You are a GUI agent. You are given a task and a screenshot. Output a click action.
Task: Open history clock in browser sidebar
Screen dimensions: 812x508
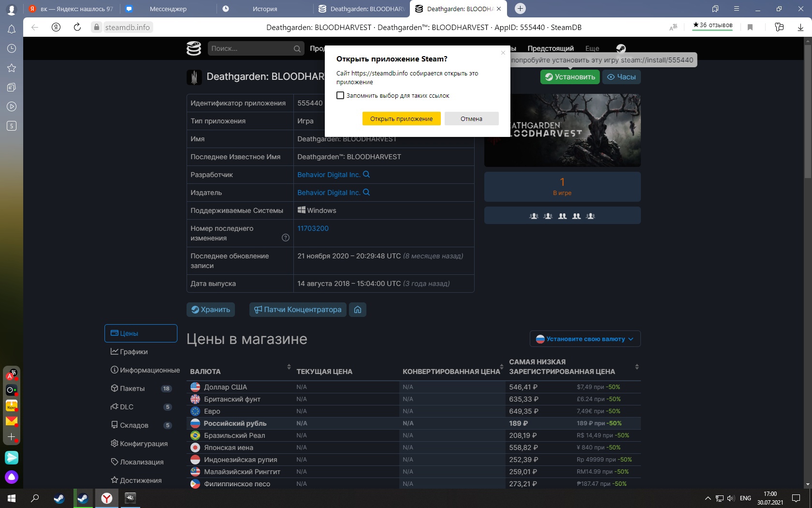pos(12,48)
